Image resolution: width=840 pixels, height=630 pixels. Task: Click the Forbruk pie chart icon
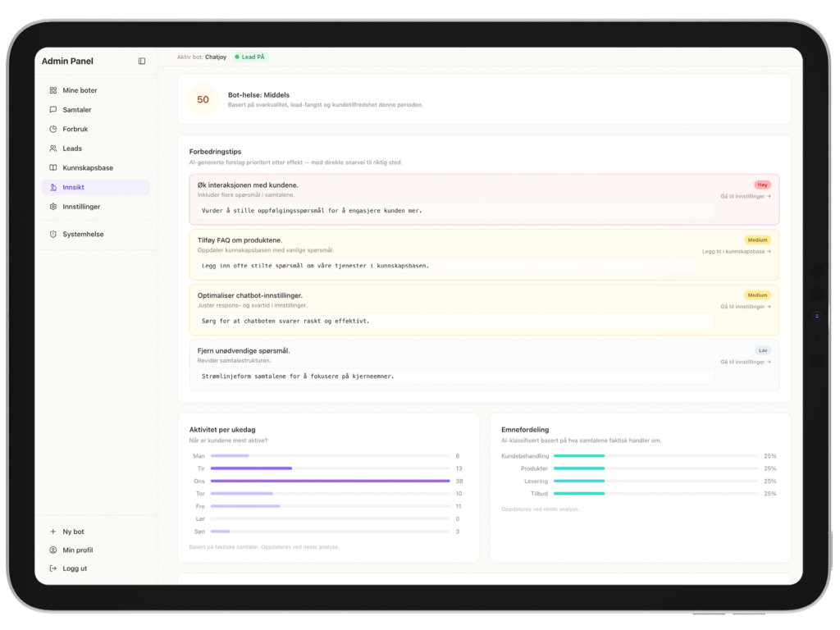click(53, 129)
